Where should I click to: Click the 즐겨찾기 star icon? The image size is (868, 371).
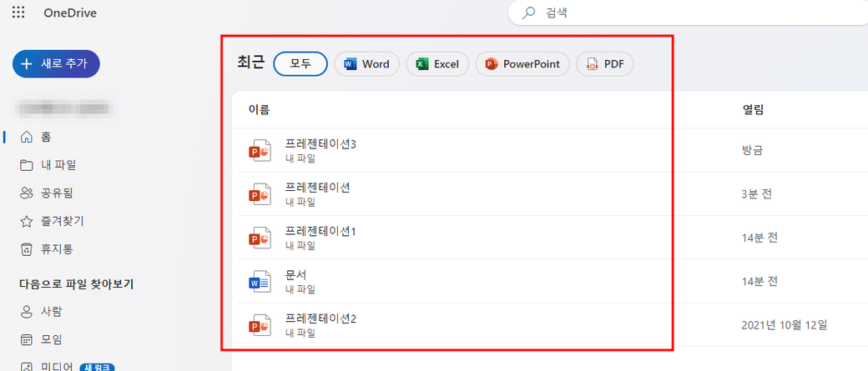27,221
